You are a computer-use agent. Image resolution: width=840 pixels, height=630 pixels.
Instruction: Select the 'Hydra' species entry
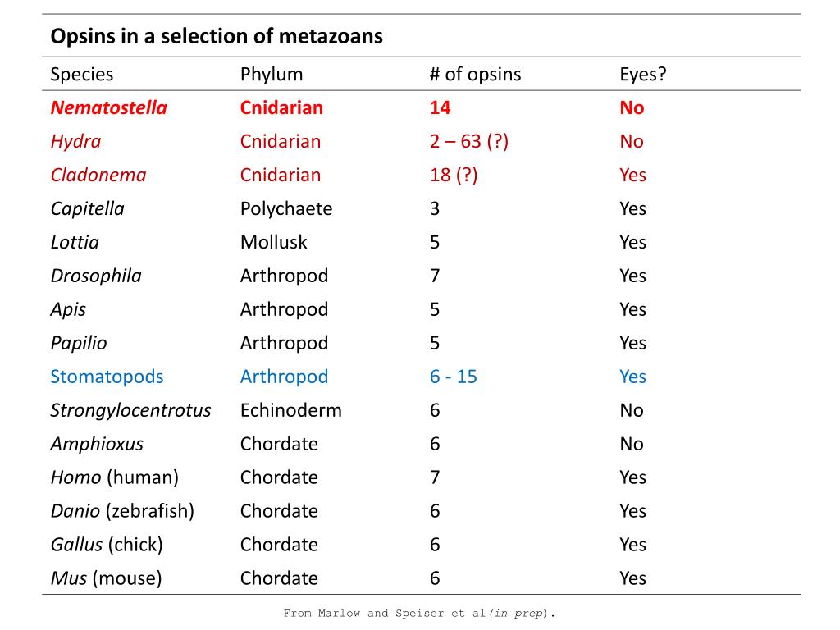pos(75,142)
